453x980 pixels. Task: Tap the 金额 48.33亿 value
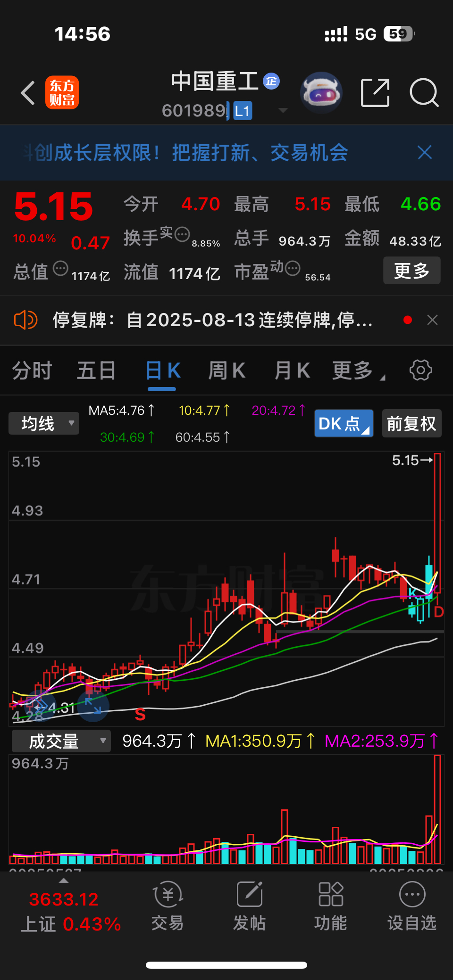(x=415, y=241)
